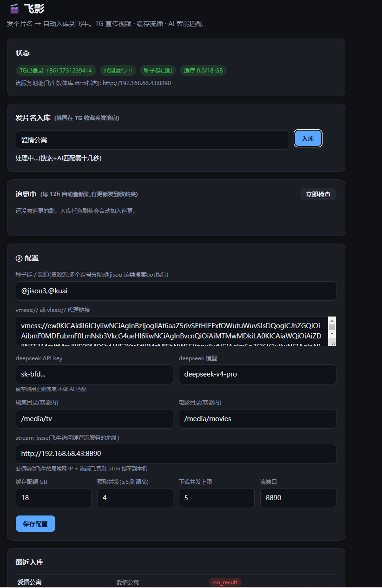Focus the 发片名入库 title input containing 爱情公寓
The height and width of the screenshot is (588, 382).
coord(152,140)
